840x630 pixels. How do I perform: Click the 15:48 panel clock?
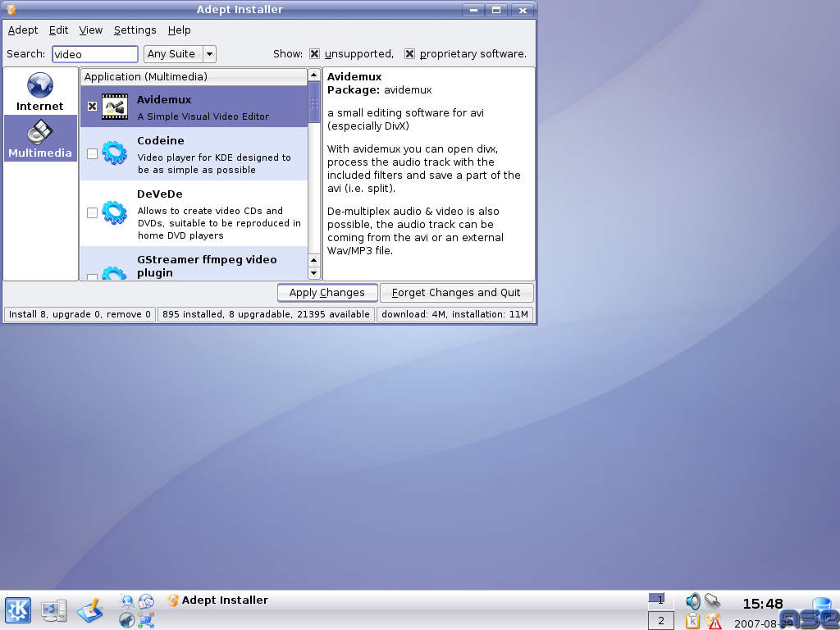[763, 605]
